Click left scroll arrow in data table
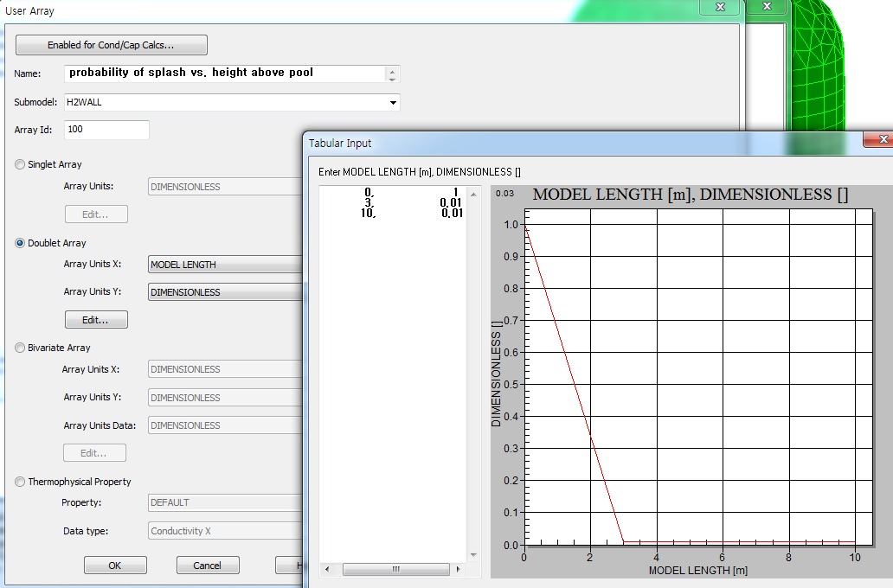 [x=327, y=570]
